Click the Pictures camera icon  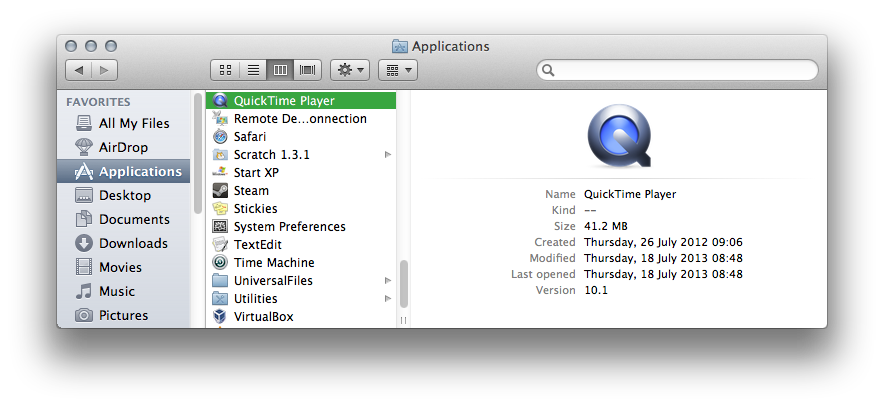84,315
